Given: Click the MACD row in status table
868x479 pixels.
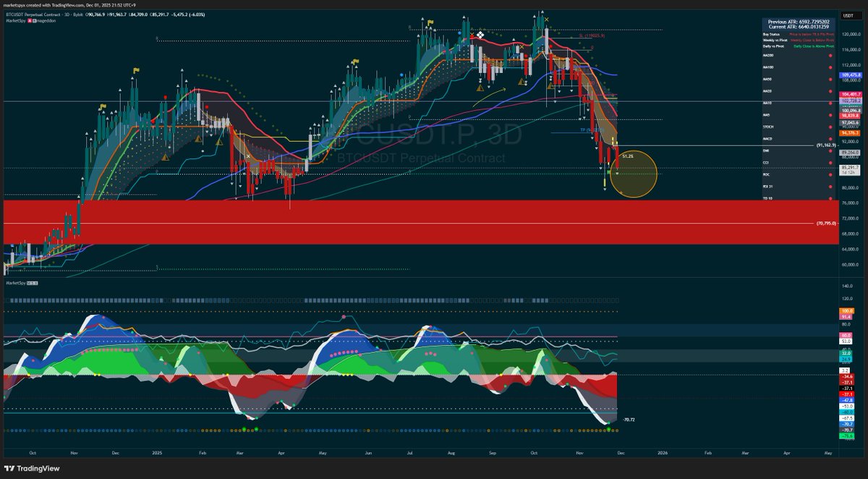Looking at the screenshot, I should click(799, 139).
